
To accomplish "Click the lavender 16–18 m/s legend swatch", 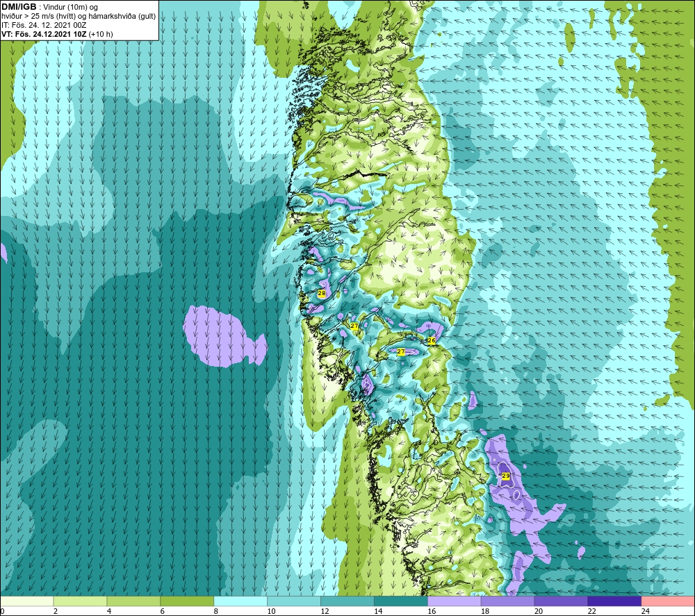I will pyautogui.click(x=455, y=601).
